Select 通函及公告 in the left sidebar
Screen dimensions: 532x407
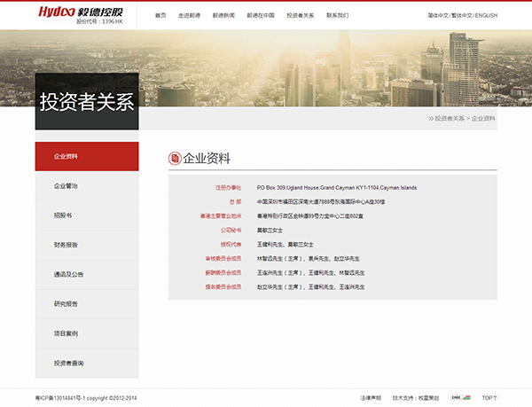[x=69, y=275]
